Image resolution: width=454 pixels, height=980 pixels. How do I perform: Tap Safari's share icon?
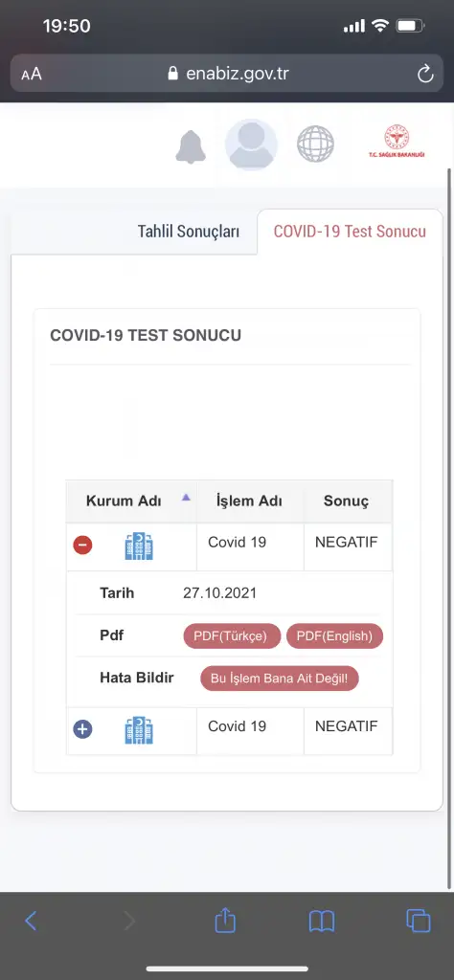coord(225,921)
